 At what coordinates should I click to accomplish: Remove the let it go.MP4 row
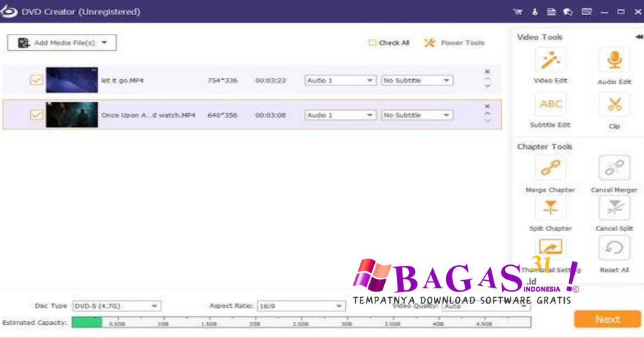pos(487,72)
